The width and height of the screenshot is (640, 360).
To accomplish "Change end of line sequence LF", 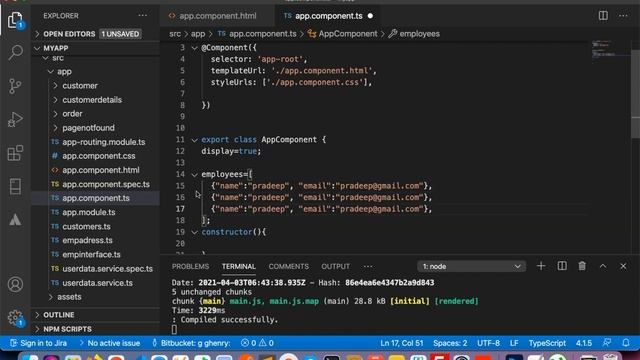I will pos(514,343).
